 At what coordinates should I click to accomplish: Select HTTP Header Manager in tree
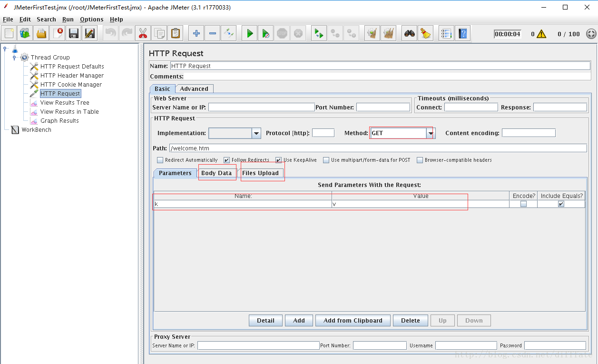[x=72, y=76]
